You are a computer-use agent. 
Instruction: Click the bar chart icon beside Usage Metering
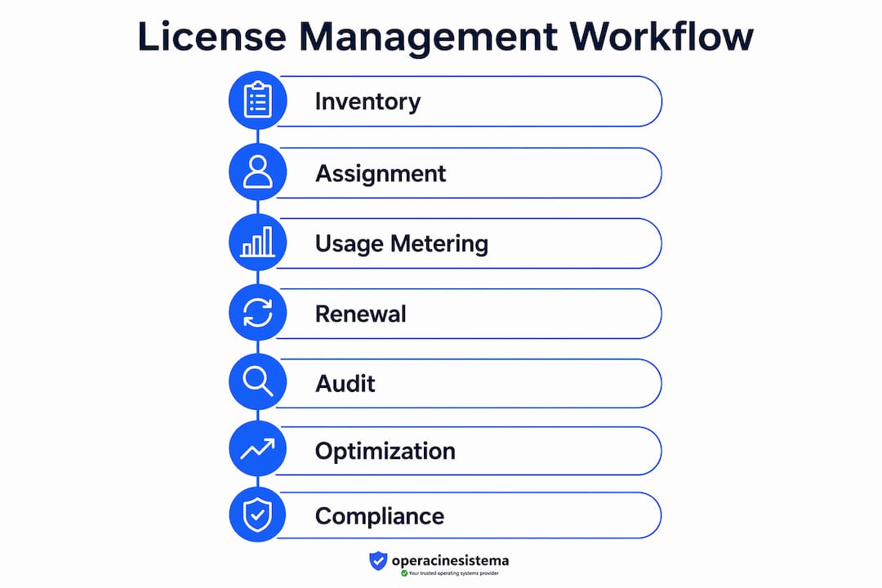[257, 243]
